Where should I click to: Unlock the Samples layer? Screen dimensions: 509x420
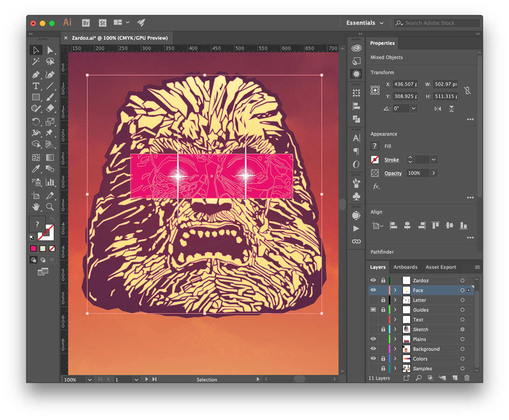[383, 368]
